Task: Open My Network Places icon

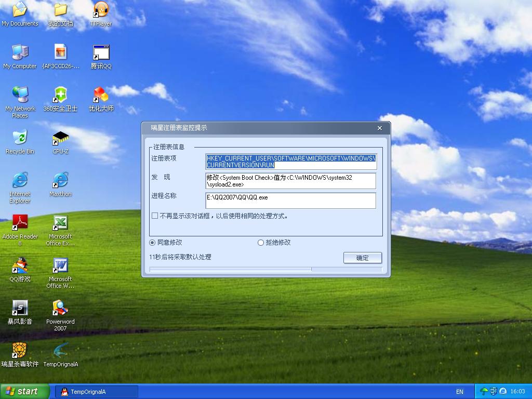Action: 20,102
